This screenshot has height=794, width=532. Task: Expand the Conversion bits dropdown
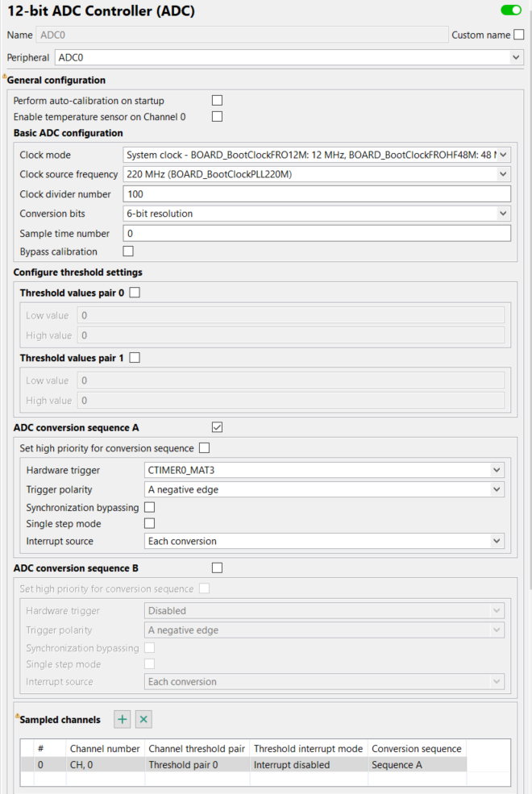click(317, 214)
